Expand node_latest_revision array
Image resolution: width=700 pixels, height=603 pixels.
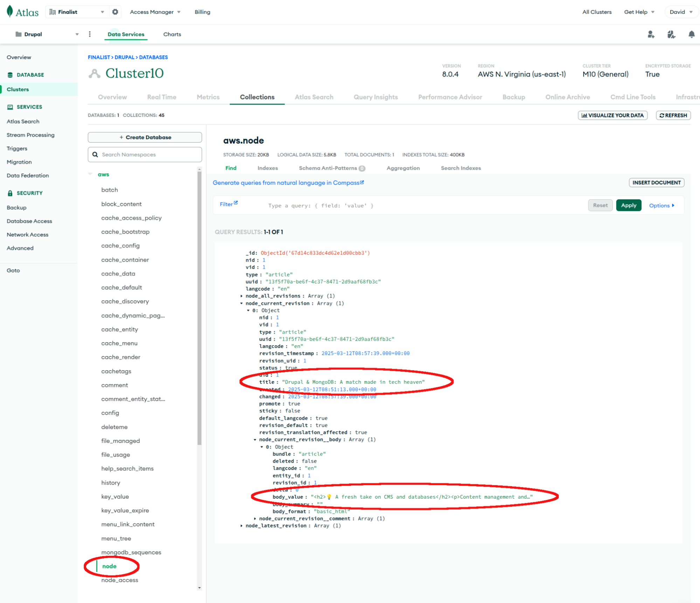pyautogui.click(x=241, y=526)
